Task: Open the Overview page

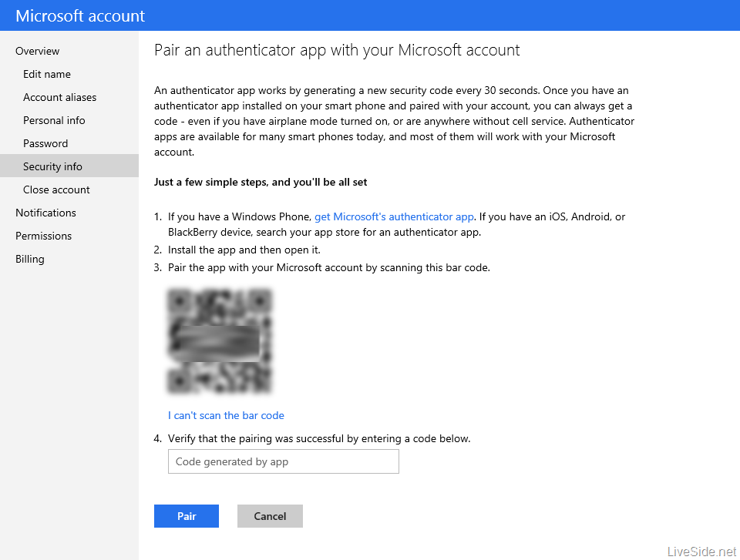Action: tap(37, 51)
